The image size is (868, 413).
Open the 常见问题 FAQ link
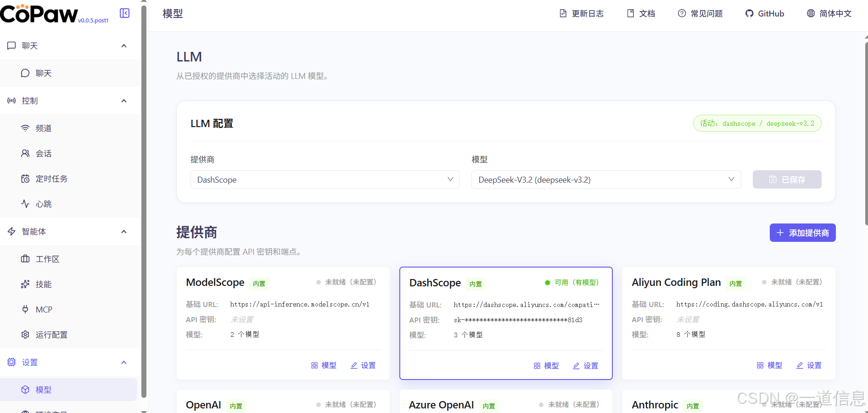[x=700, y=13]
